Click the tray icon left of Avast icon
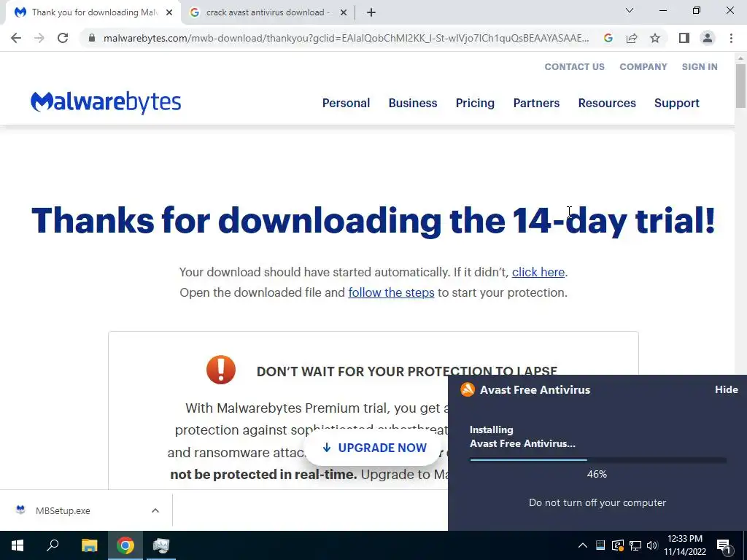 click(x=600, y=545)
